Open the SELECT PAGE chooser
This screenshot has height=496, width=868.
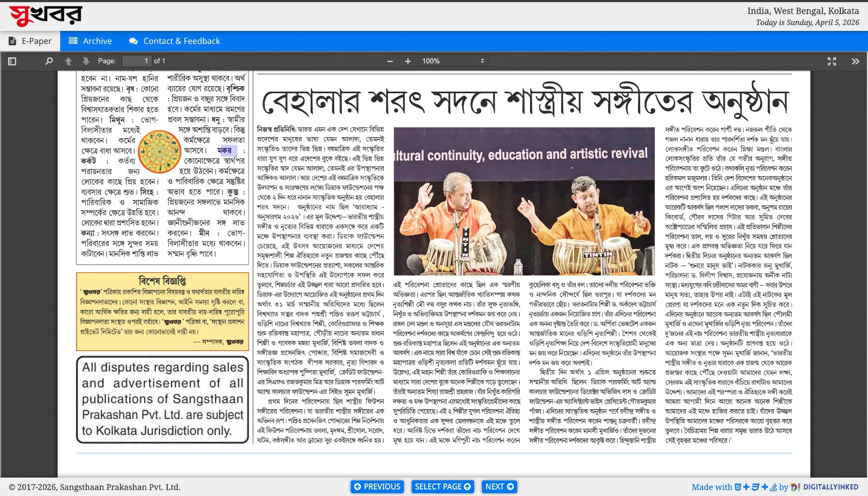[x=443, y=487]
